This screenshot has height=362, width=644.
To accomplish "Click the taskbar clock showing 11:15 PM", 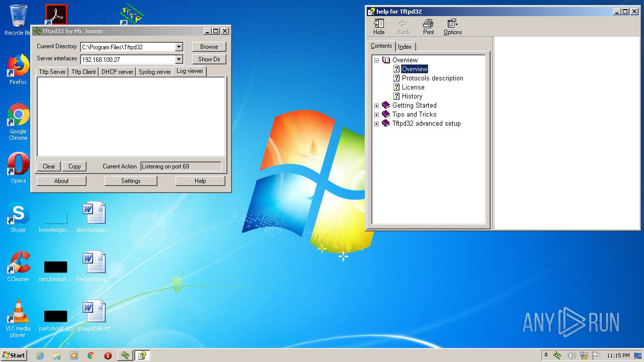I will pyautogui.click(x=618, y=355).
